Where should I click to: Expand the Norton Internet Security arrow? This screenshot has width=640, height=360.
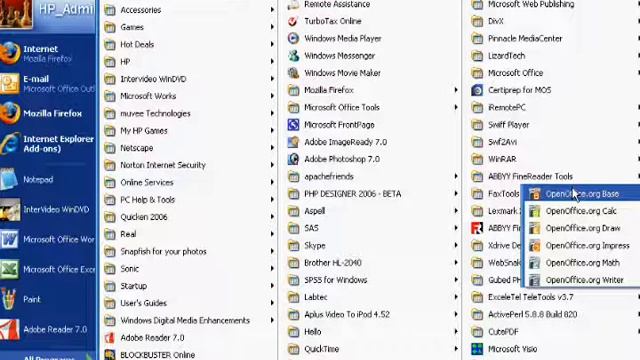click(272, 165)
